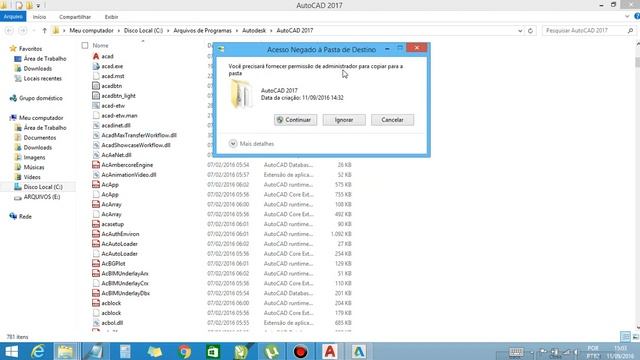Open File Explorer from the taskbar
This screenshot has height=360, width=640.
[65, 351]
